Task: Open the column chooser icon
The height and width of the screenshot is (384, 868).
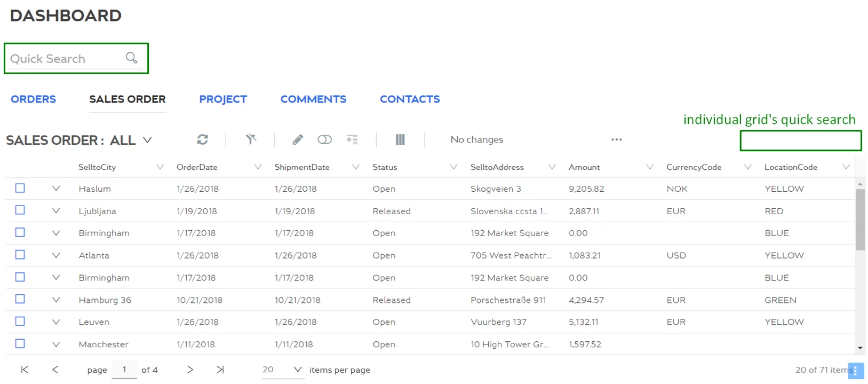Action: tap(400, 139)
